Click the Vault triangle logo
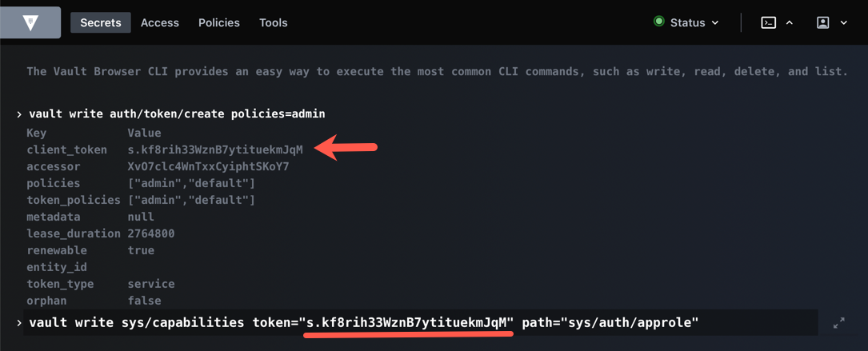 (x=30, y=22)
